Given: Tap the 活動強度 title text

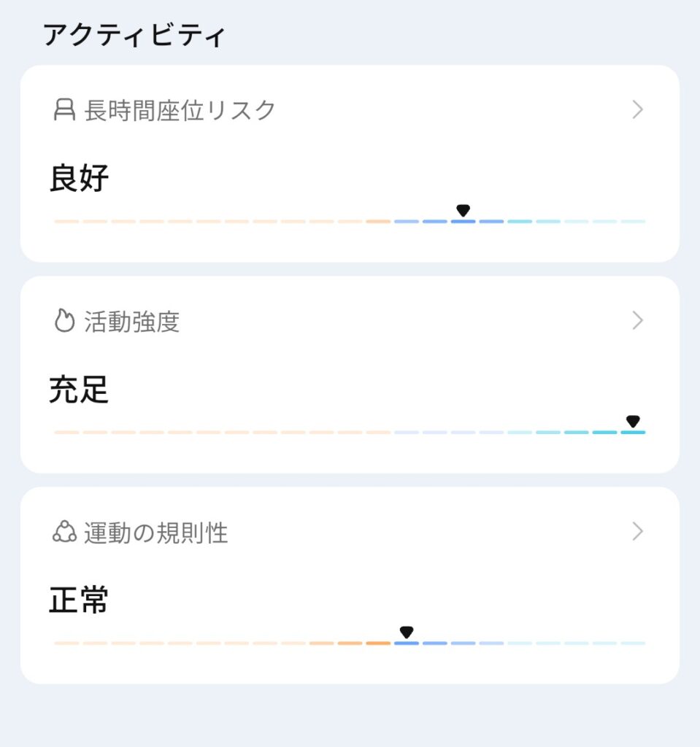Looking at the screenshot, I should point(132,321).
